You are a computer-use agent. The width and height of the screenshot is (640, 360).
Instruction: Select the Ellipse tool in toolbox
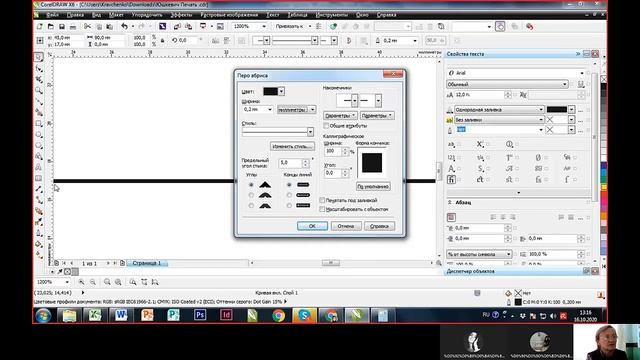tap(39, 134)
